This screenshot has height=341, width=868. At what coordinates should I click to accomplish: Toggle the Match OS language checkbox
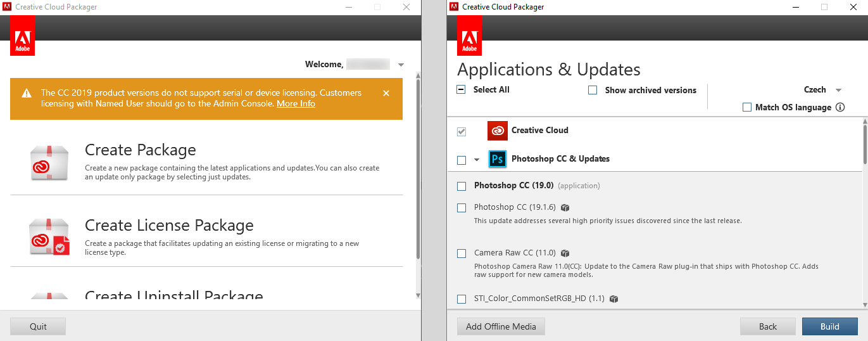[747, 107]
